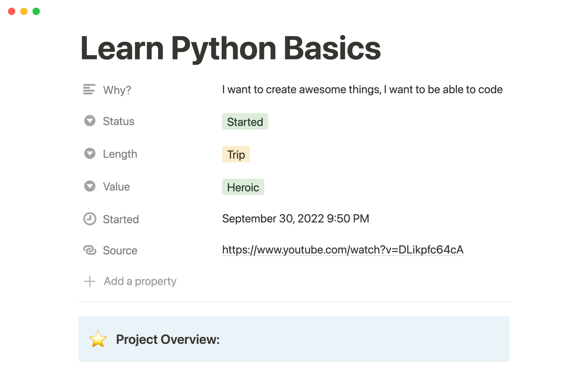The image size is (588, 368).
Task: Click Add a property text
Action: [140, 281]
